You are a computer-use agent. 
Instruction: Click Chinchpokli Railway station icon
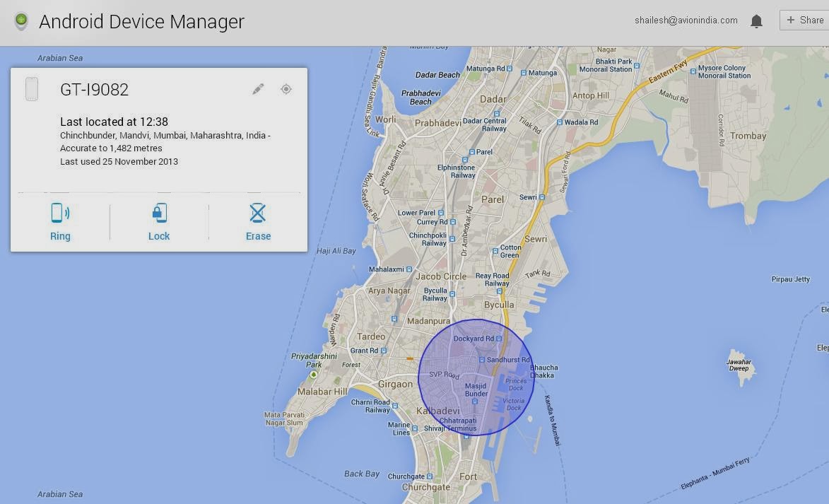452,239
